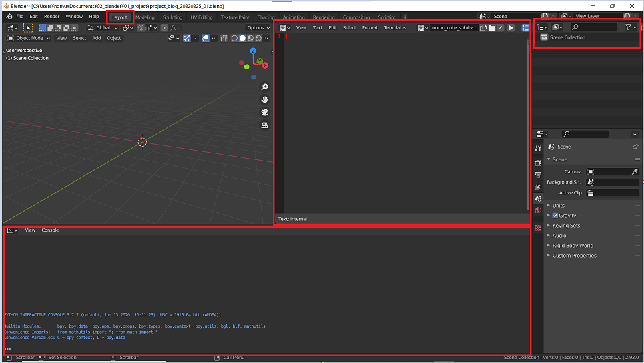Click the Active Clip field
The image size is (644, 363).
coord(612,193)
